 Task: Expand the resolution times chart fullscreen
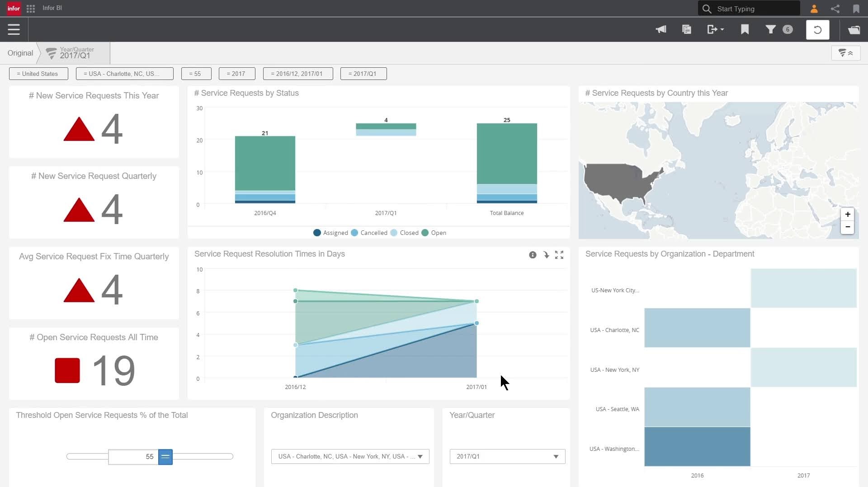point(559,255)
